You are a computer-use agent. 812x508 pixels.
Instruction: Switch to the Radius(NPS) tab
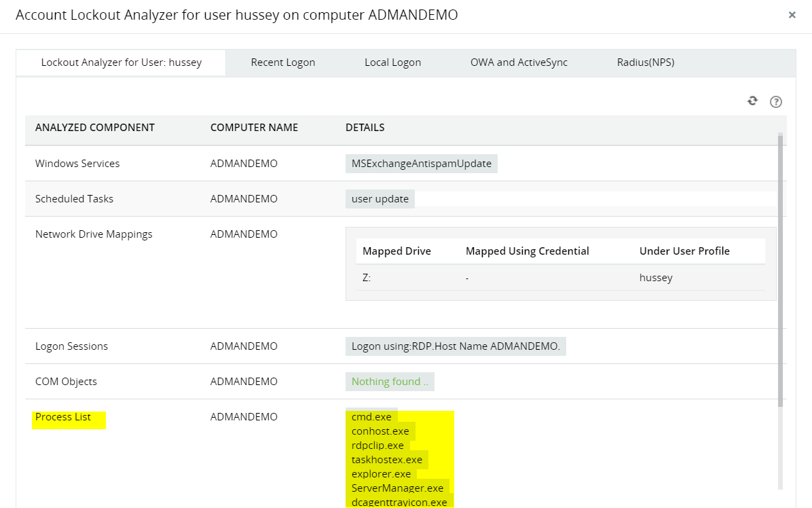(646, 62)
